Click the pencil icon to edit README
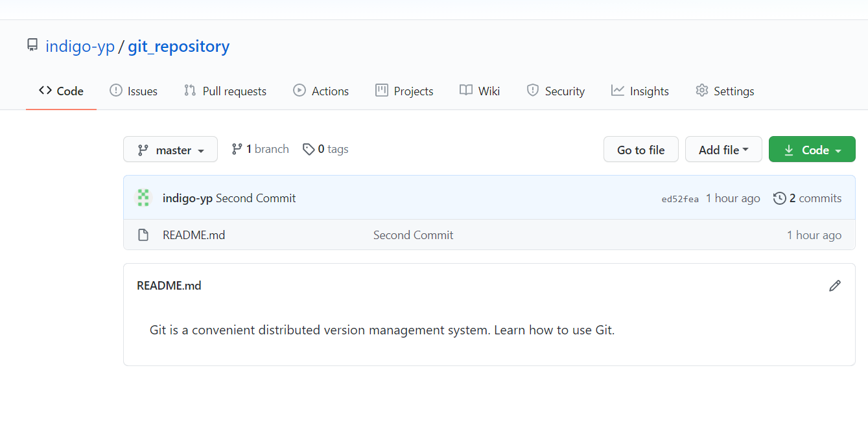 (835, 286)
